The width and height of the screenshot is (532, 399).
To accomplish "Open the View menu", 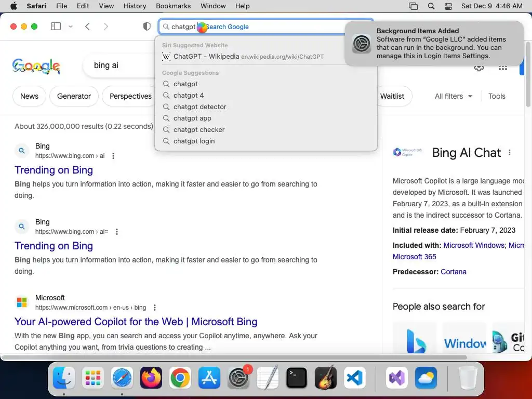I will [106, 6].
